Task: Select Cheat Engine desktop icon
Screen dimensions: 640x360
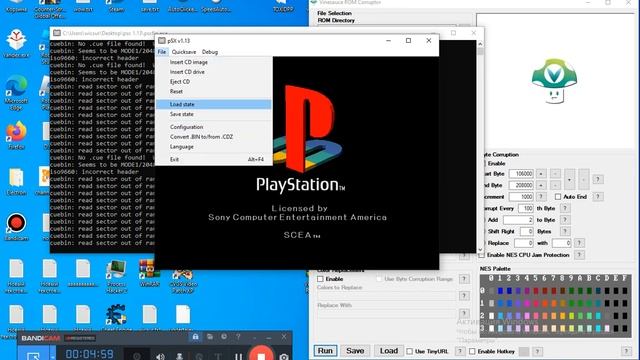Action: tap(116, 317)
